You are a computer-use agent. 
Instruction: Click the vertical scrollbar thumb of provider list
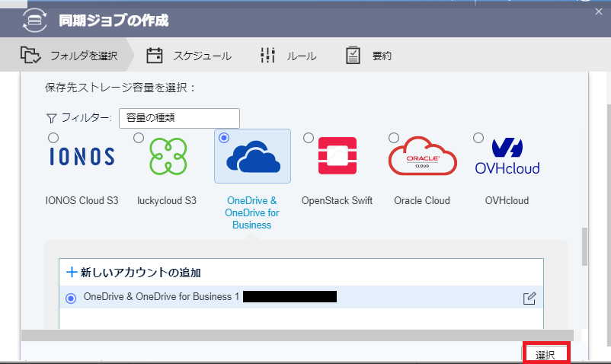point(584,247)
